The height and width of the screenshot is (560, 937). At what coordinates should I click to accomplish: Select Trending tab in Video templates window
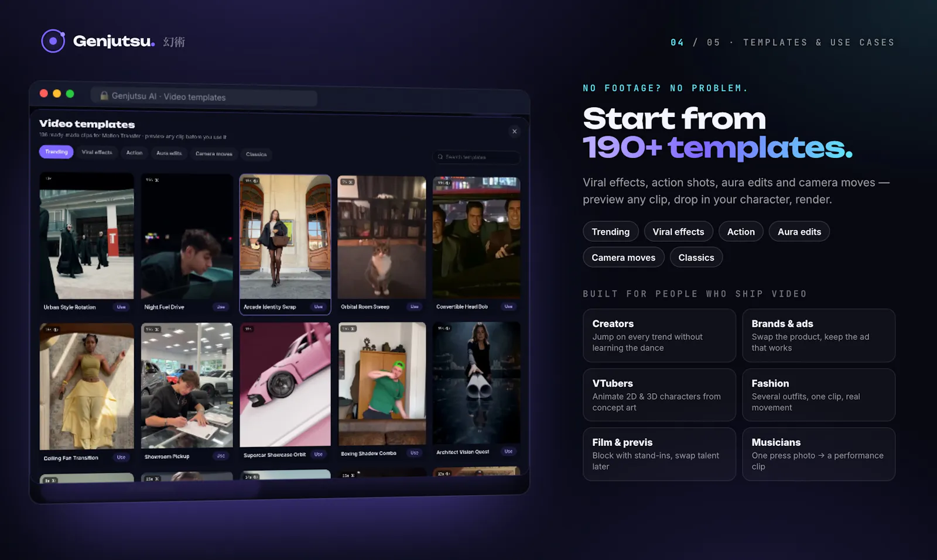56,152
